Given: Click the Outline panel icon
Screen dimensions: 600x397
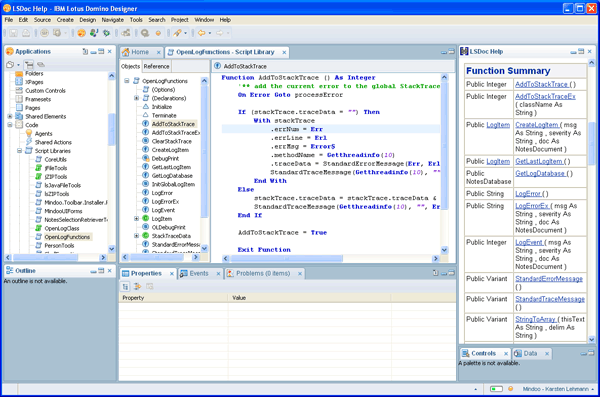Looking at the screenshot, I should pyautogui.click(x=10, y=270).
